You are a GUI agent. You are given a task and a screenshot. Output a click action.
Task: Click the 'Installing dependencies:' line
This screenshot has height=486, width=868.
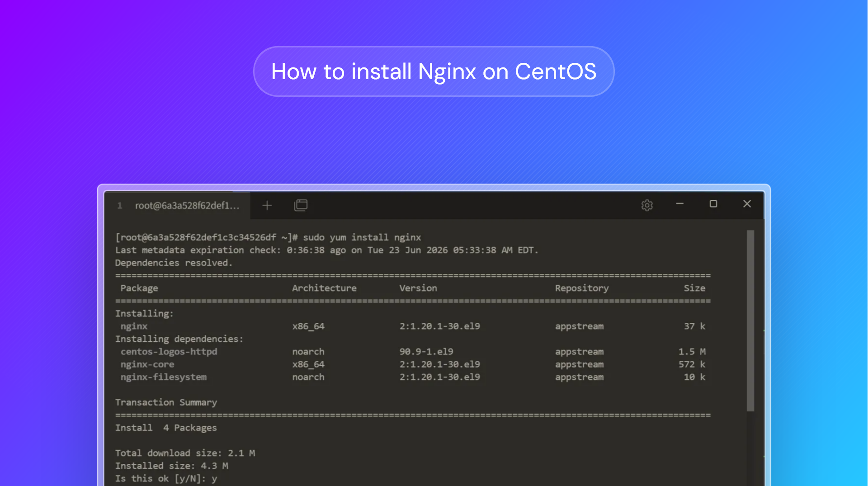(x=179, y=339)
